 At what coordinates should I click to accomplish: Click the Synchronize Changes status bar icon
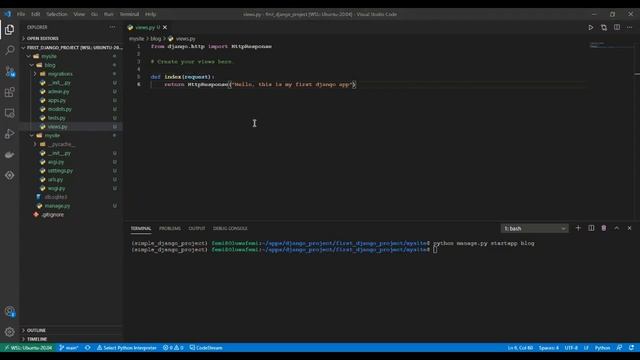click(87, 348)
